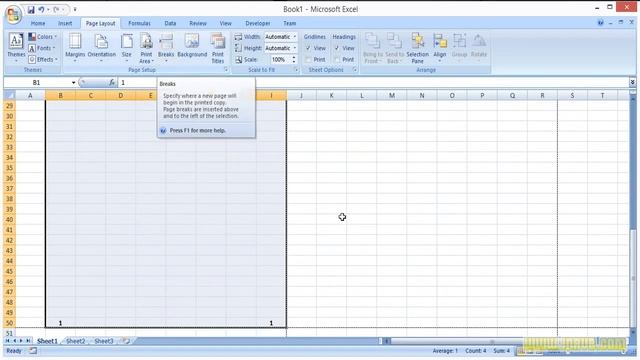Toggle Headings Print checkbox

(x=337, y=60)
